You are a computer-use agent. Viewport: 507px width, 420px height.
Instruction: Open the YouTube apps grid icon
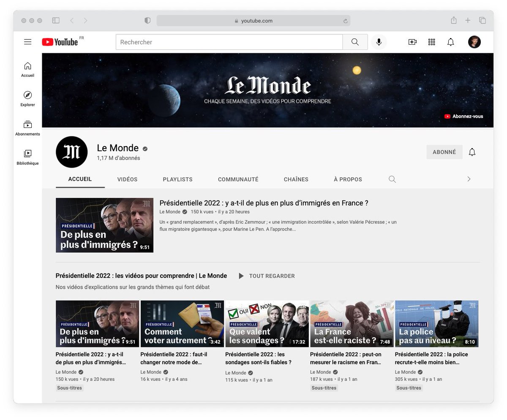pyautogui.click(x=432, y=42)
